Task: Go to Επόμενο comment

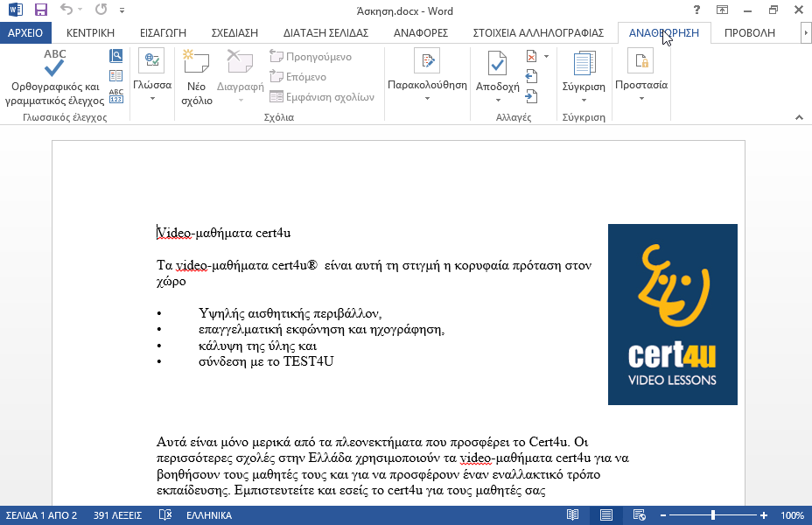Action: (298, 77)
